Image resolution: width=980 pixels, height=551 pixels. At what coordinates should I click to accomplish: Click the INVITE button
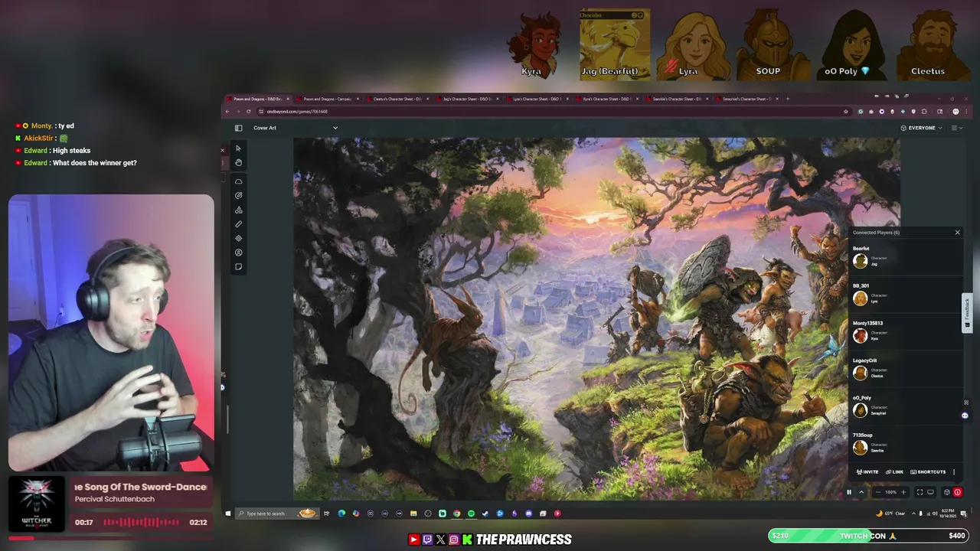point(867,471)
